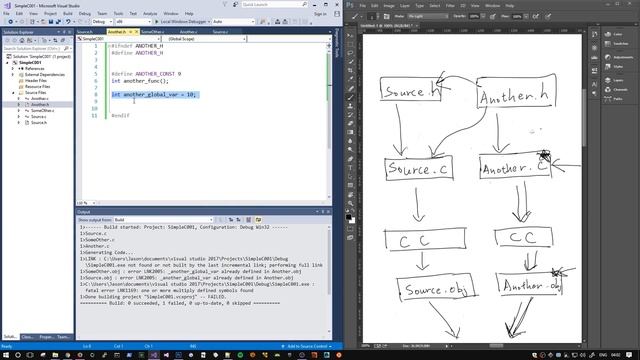Screen dimensions: 640x360
Task: Open the Filter menu in Photoshop
Action: (450, 6)
